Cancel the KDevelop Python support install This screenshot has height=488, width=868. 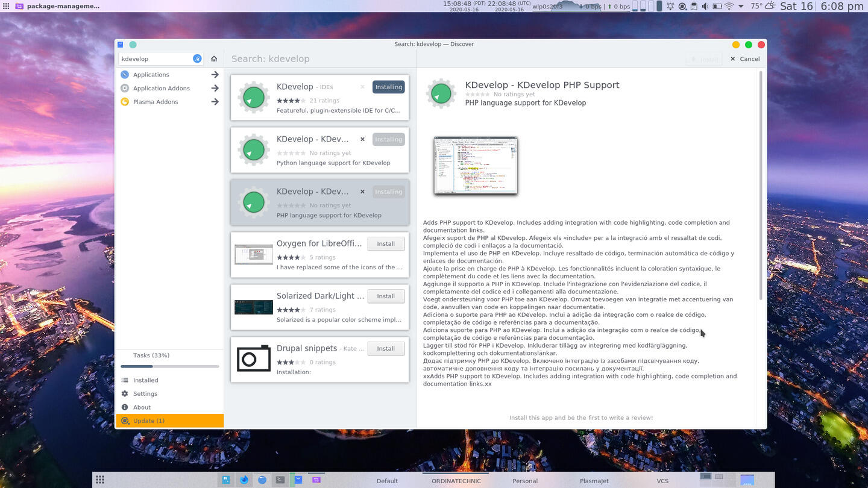point(362,139)
